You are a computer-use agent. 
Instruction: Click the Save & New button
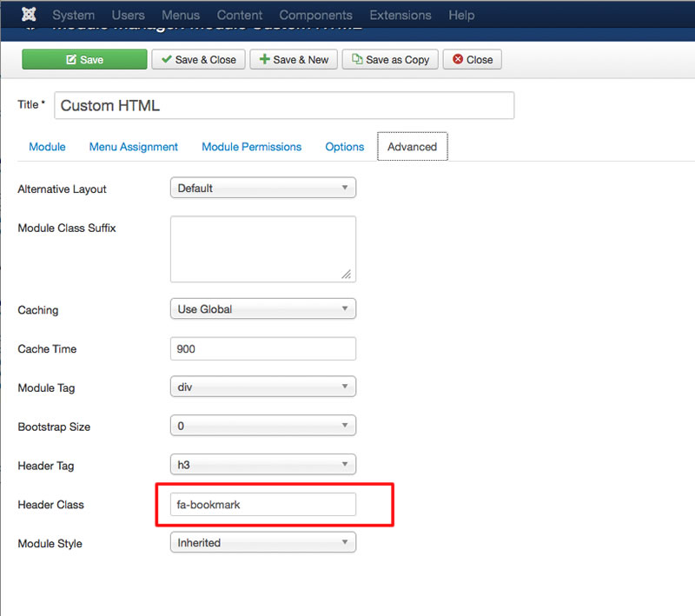294,59
